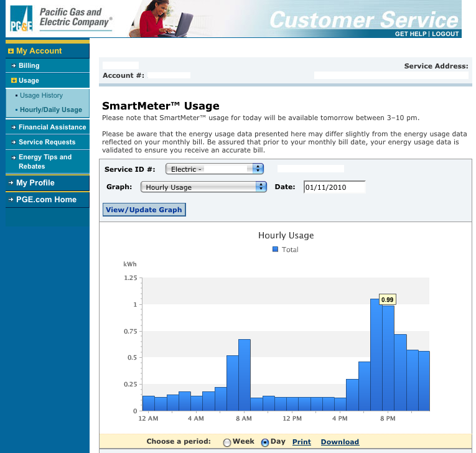
Task: Select the Week period radio button
Action: click(x=226, y=442)
